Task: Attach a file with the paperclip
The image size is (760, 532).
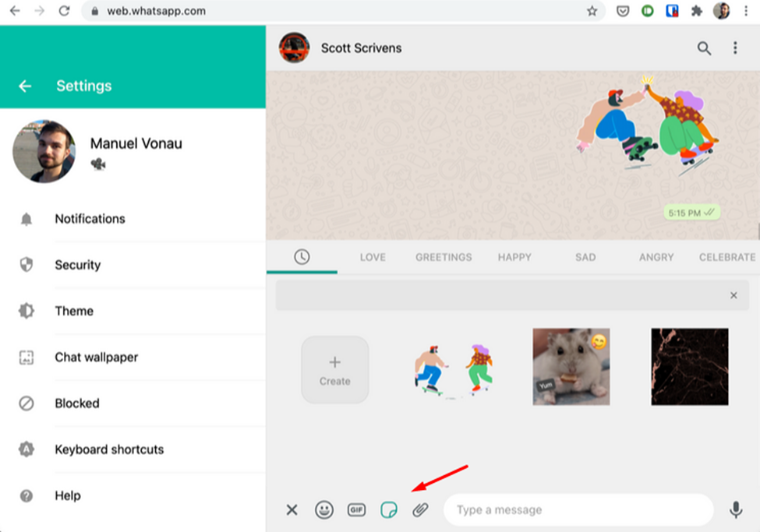Action: [x=420, y=509]
